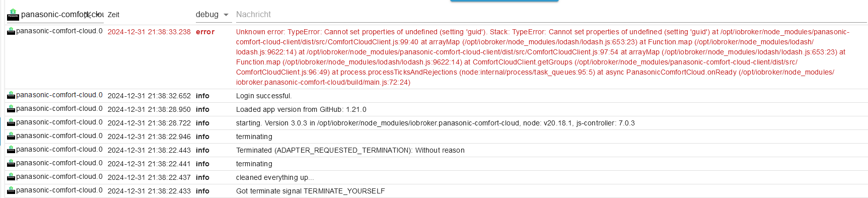Image resolution: width=868 pixels, height=198 pixels.
Task: Click the timestamp 2024-12-31 21:38:28.950
Action: (x=149, y=109)
